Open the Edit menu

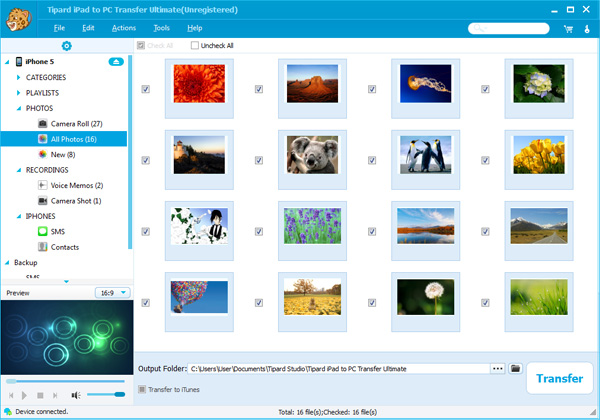coord(88,28)
